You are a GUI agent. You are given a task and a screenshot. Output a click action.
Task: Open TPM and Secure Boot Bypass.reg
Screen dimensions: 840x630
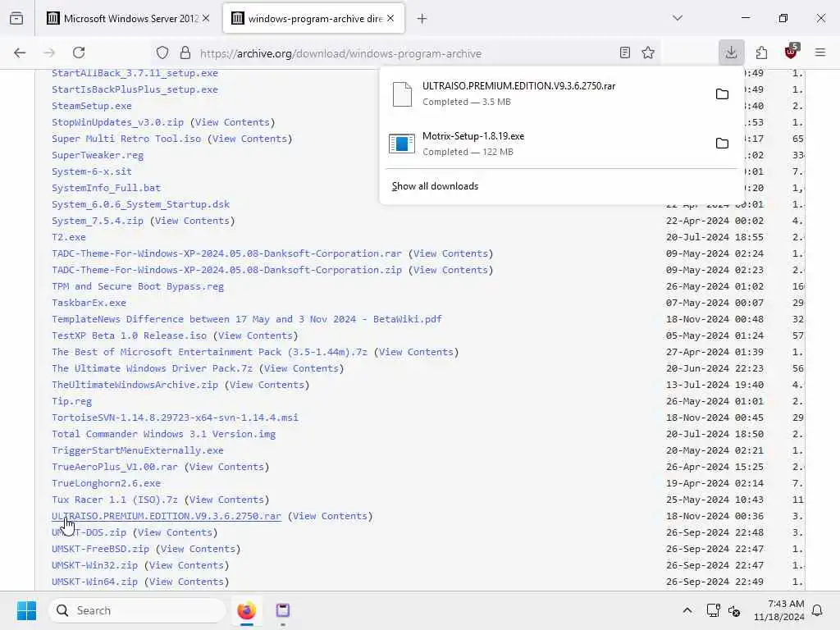click(138, 286)
